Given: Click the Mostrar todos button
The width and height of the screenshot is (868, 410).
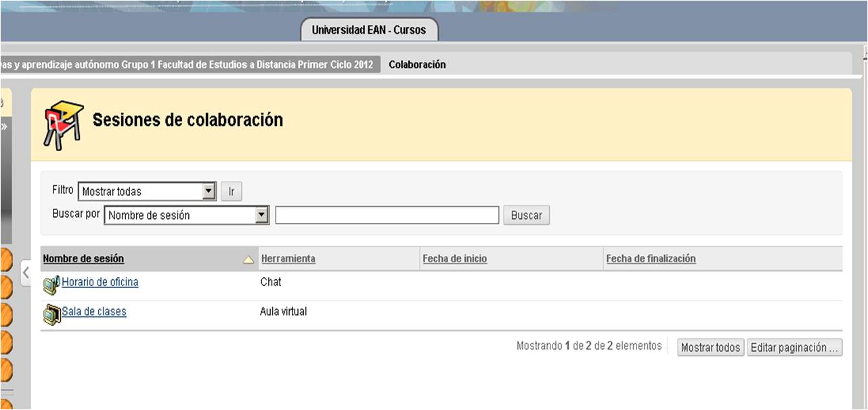Looking at the screenshot, I should click(710, 348).
